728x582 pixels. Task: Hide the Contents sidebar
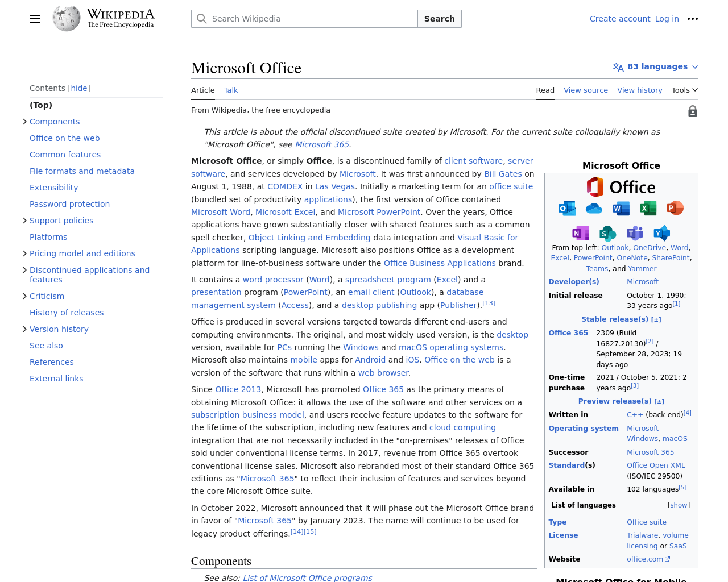(x=79, y=88)
